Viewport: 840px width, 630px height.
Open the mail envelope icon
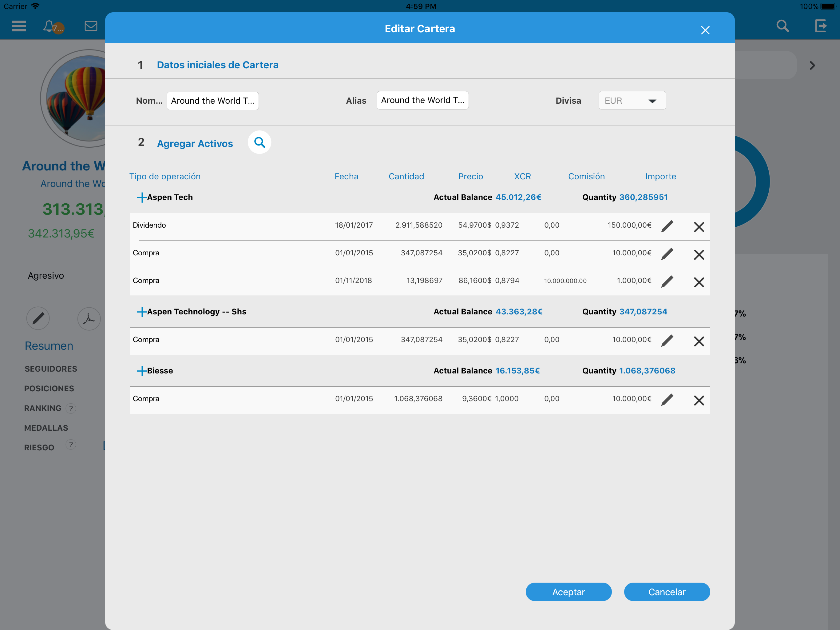pos(91,26)
